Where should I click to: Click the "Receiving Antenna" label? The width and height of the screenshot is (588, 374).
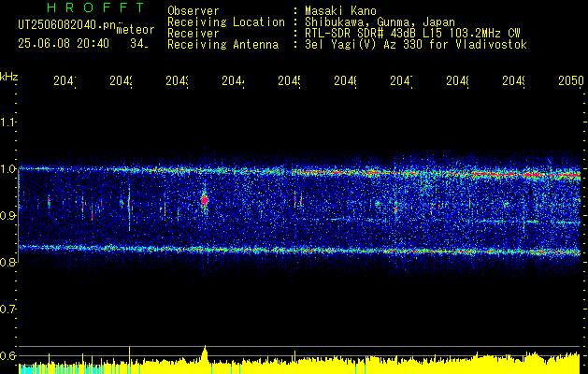pos(222,45)
